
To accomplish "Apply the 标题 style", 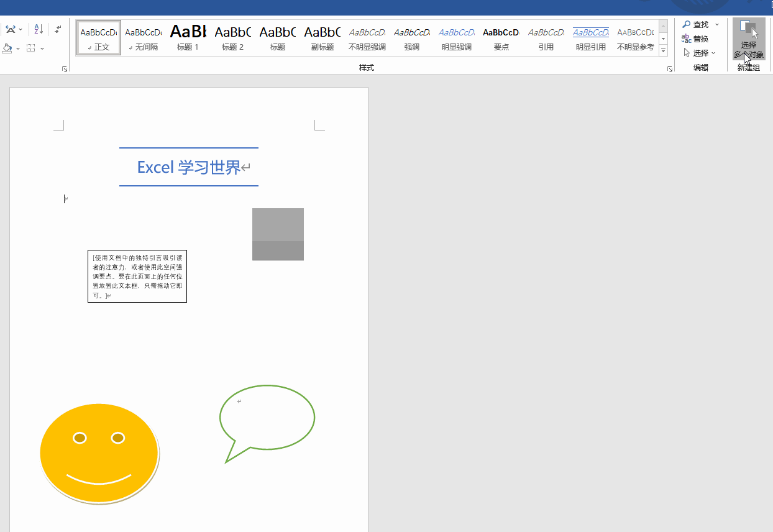I will [278, 37].
